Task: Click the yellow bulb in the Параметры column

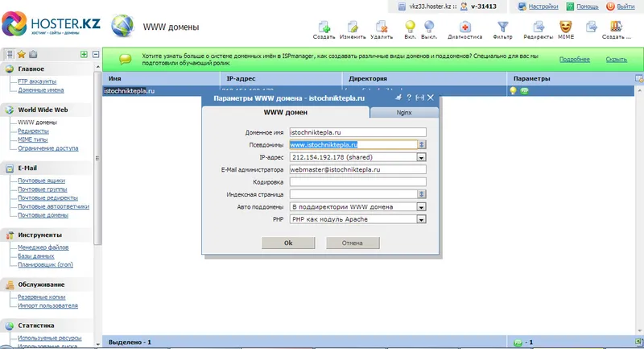Action: click(513, 91)
